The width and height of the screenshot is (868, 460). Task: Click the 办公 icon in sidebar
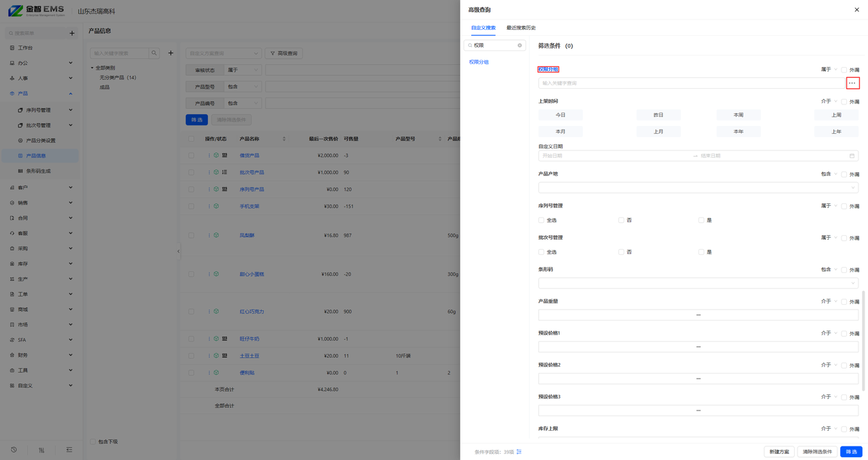point(12,63)
